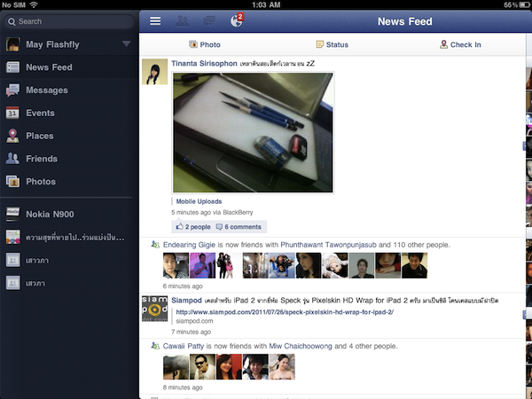Open the 6 comments link

coord(239,227)
